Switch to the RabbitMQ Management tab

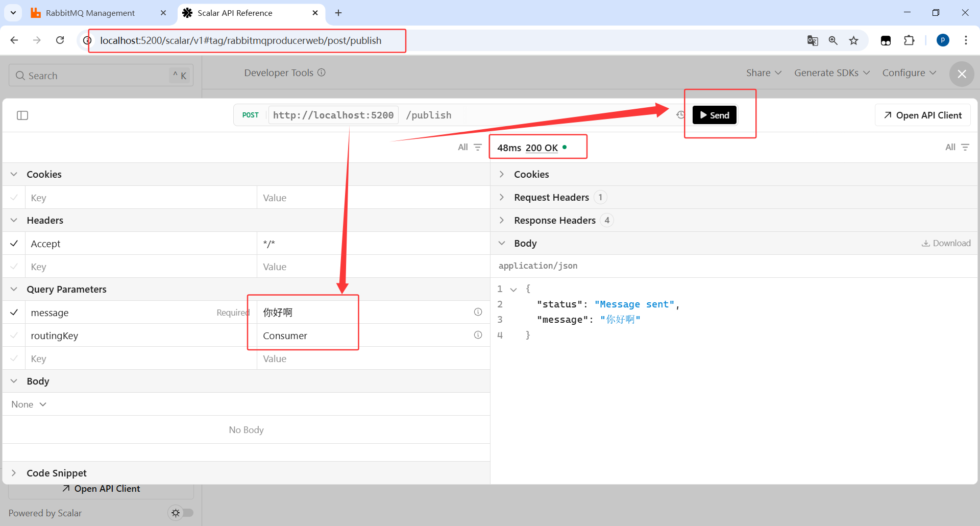(90, 13)
